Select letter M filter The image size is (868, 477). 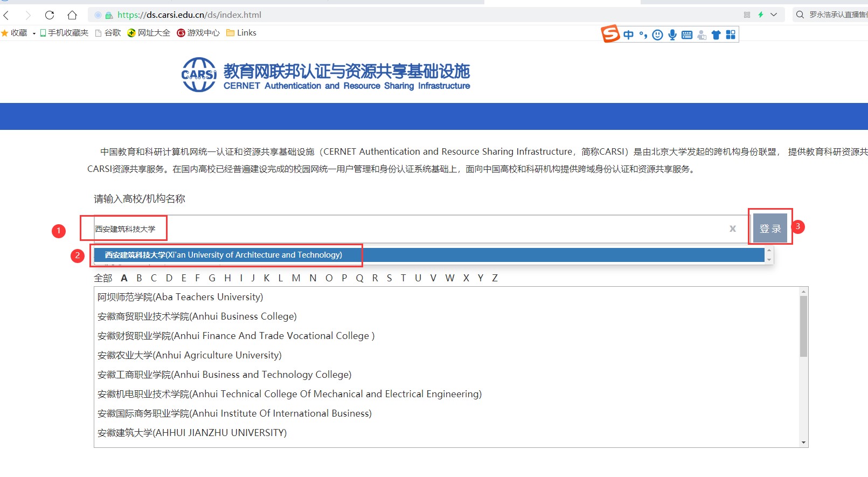[x=296, y=278]
